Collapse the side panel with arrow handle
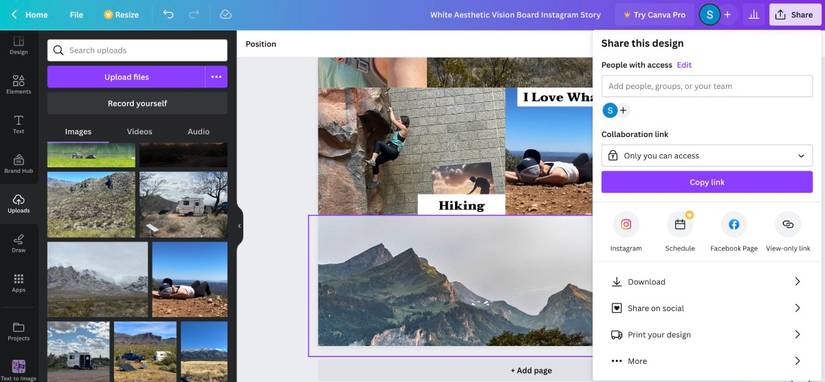Screen dimensions: 825x382 click(239, 226)
